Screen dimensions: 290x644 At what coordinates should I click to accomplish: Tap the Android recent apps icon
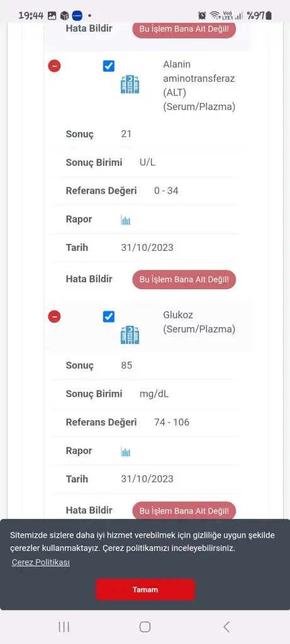(x=64, y=627)
